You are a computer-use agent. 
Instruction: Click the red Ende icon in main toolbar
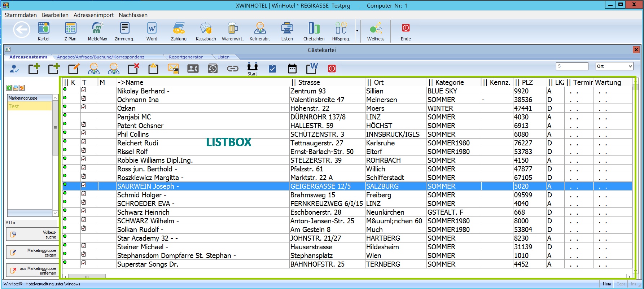(x=406, y=28)
